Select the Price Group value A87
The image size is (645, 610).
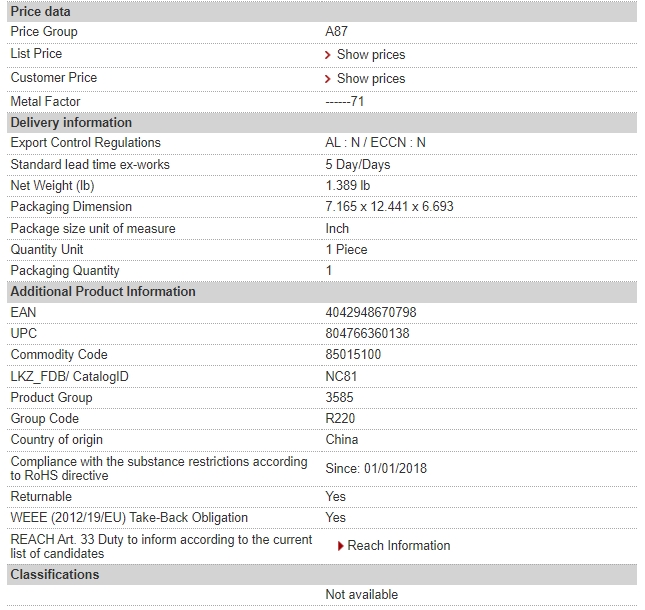click(336, 31)
